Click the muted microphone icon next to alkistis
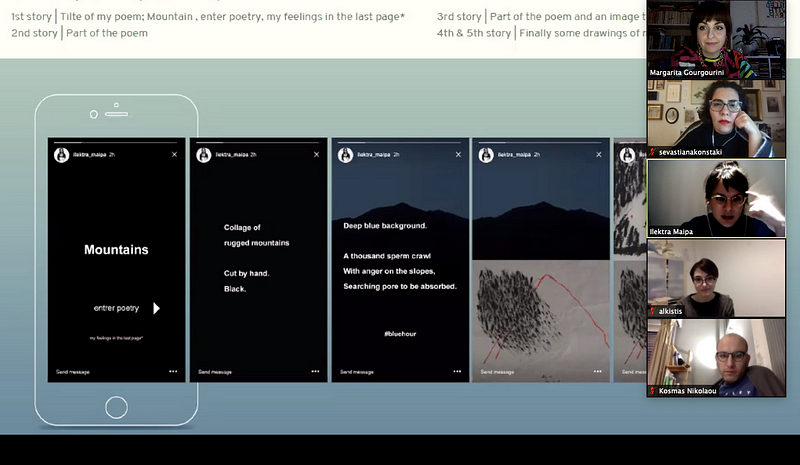Image resolution: width=800 pixels, height=465 pixels. [x=652, y=311]
